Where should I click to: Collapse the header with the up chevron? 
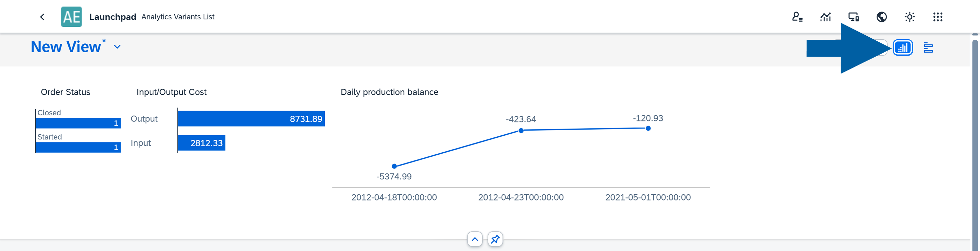[x=475, y=239]
